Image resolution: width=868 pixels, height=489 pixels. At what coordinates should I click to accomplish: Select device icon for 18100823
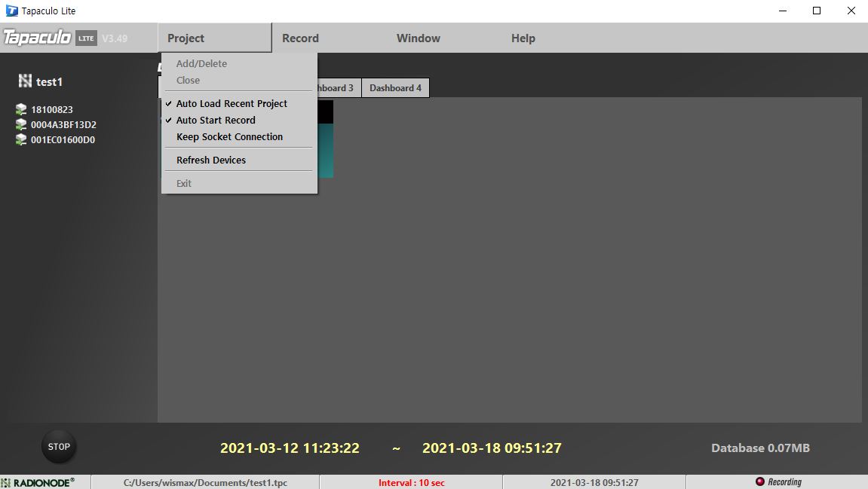[x=21, y=109]
